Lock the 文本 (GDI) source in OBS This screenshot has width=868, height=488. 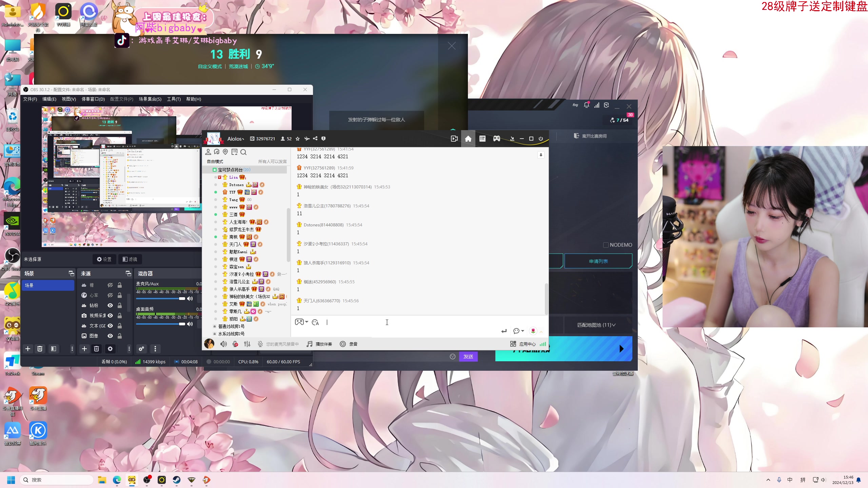click(x=120, y=326)
